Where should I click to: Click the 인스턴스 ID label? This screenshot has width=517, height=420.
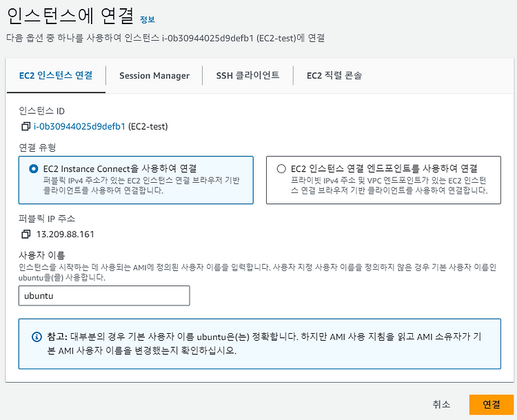click(x=41, y=111)
